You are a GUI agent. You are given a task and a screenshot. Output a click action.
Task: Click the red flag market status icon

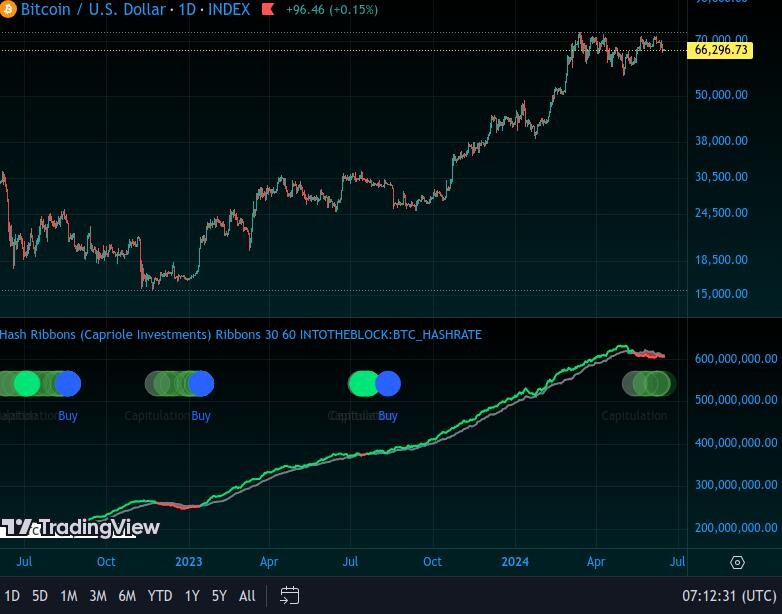268,9
